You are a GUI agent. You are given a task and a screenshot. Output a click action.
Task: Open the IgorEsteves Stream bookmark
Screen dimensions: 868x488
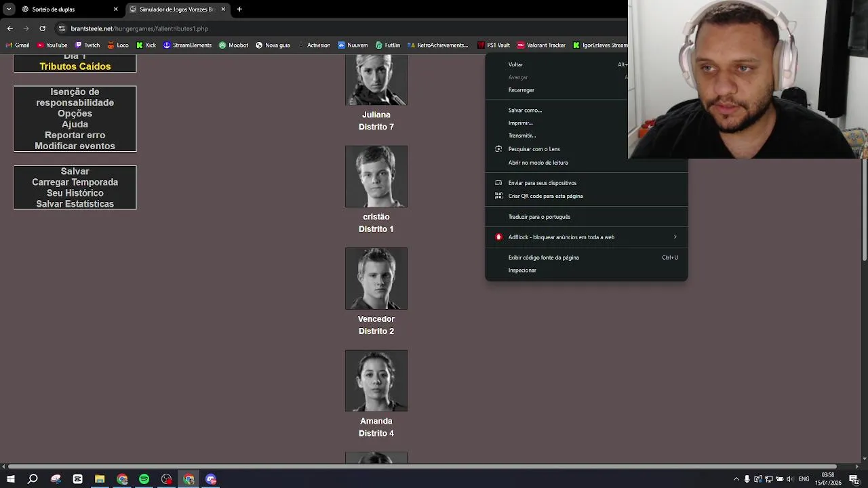600,45
